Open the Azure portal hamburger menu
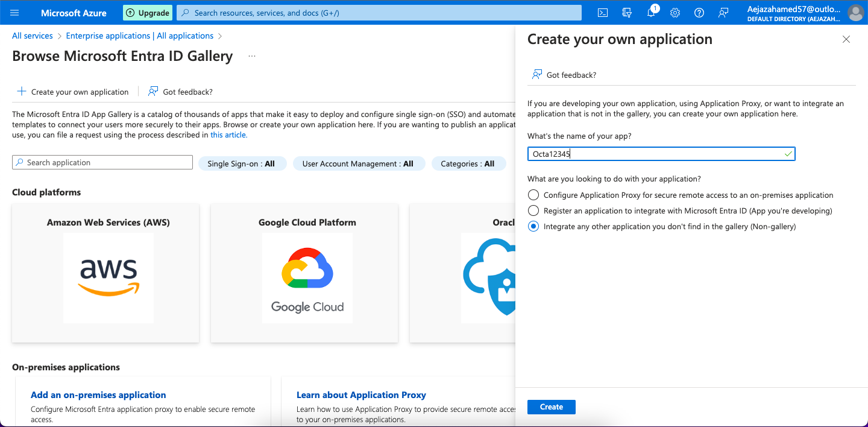The image size is (868, 427). click(15, 13)
